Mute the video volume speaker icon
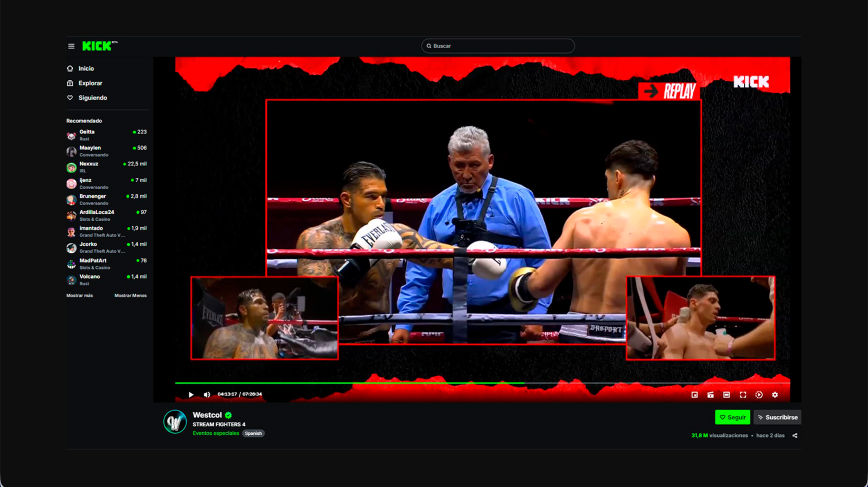Image resolution: width=868 pixels, height=487 pixels. (207, 394)
